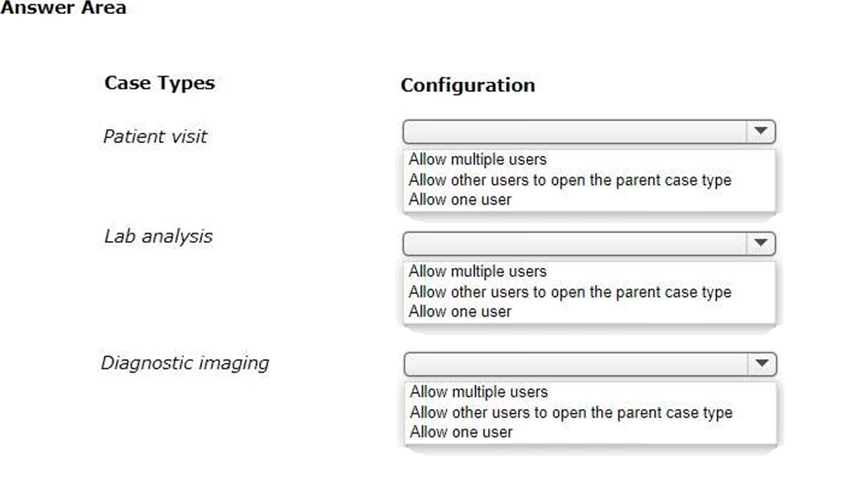Image resolution: width=846 pixels, height=495 pixels.
Task: Select Allow multiple users for Lab analysis
Action: (477, 272)
